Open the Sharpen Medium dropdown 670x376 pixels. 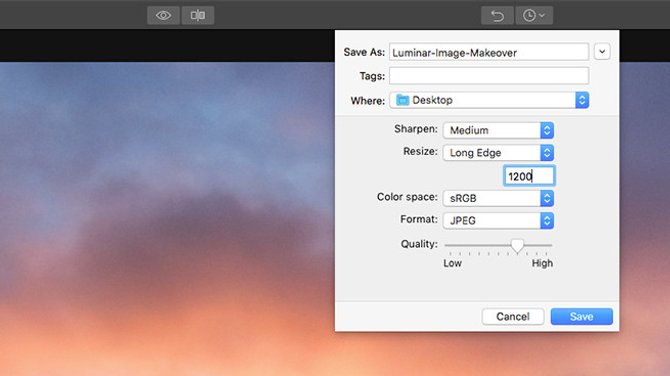pyautogui.click(x=498, y=130)
